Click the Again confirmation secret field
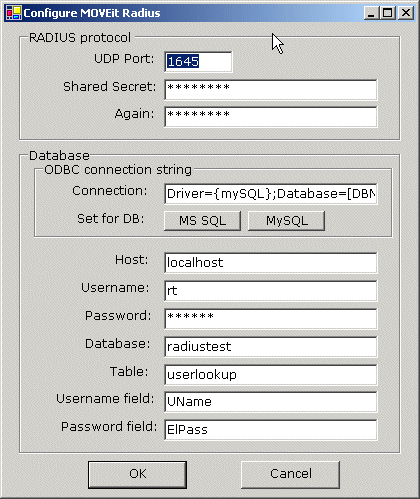 (271, 117)
